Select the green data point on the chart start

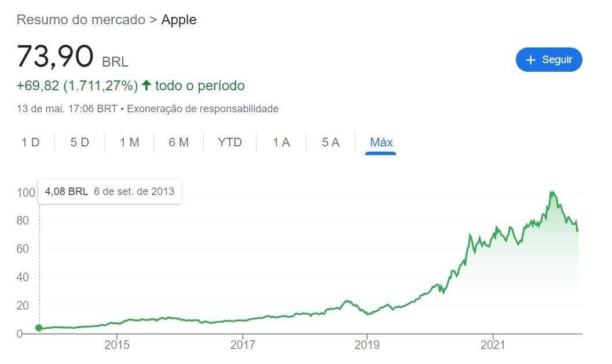point(38,328)
